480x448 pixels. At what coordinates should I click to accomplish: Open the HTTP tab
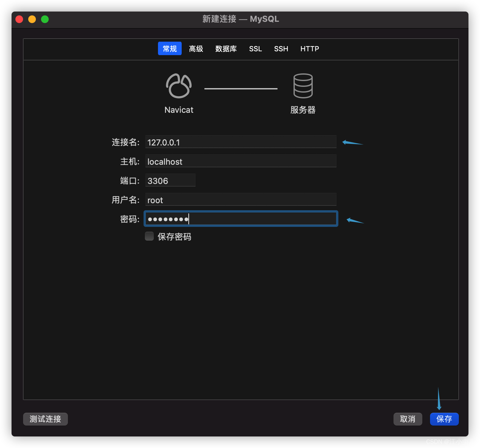310,48
